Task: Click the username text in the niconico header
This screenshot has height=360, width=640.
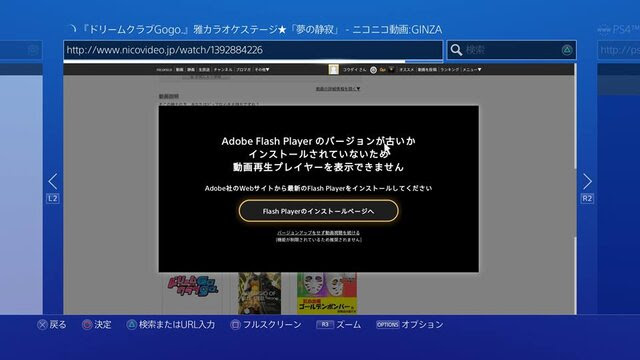Action: (x=354, y=70)
